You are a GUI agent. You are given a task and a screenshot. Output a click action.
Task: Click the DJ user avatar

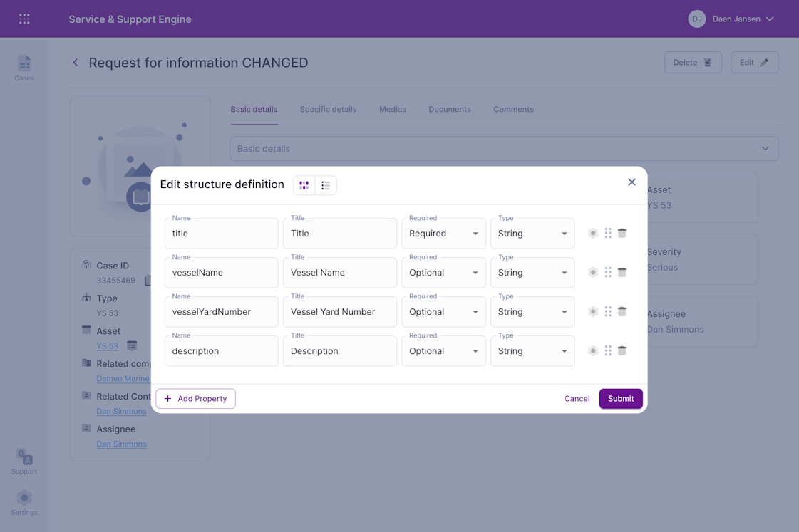696,19
